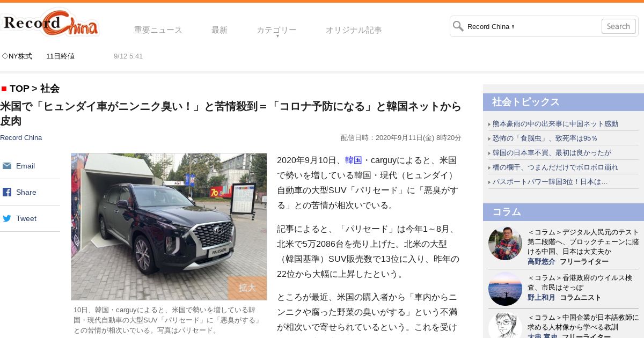Click the 11日終値 ticker text
This screenshot has width=644, height=338.
tap(60, 56)
